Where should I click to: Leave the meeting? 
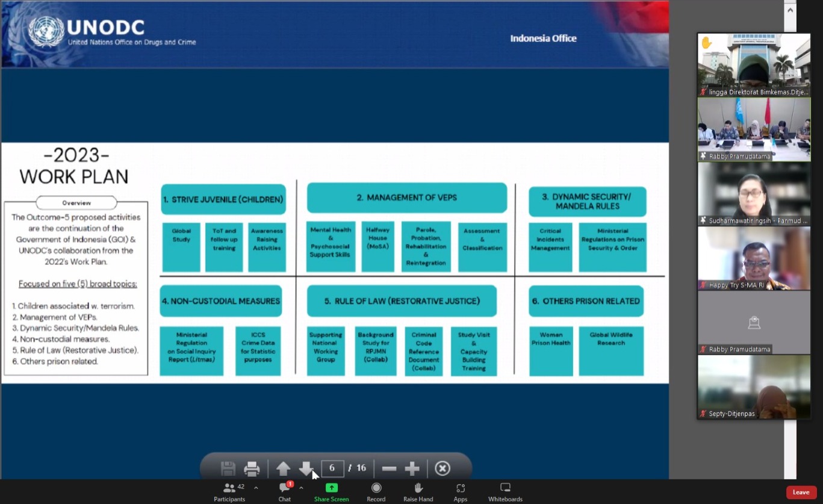tap(801, 492)
